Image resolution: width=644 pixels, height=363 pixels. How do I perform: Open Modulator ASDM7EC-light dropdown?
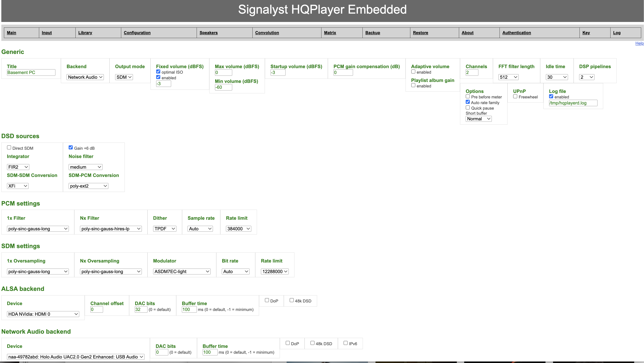[182, 271]
